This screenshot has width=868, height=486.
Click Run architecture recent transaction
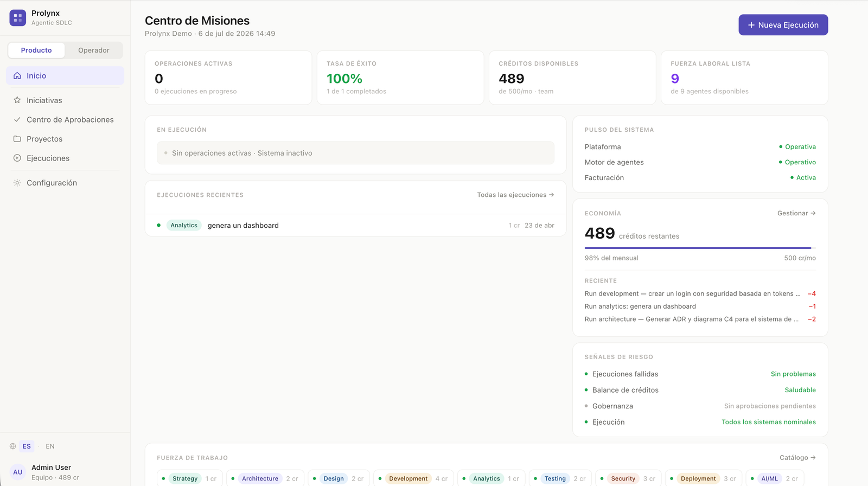click(700, 319)
